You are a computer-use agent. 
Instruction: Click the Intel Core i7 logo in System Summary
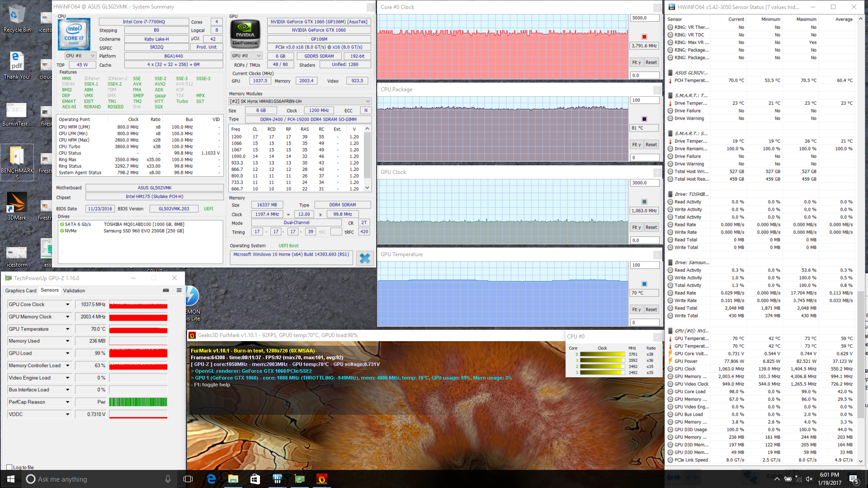pyautogui.click(x=74, y=34)
